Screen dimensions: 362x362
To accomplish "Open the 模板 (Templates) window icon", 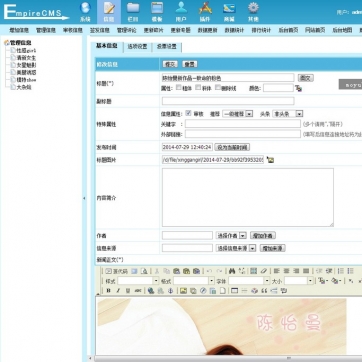I will click(157, 12).
